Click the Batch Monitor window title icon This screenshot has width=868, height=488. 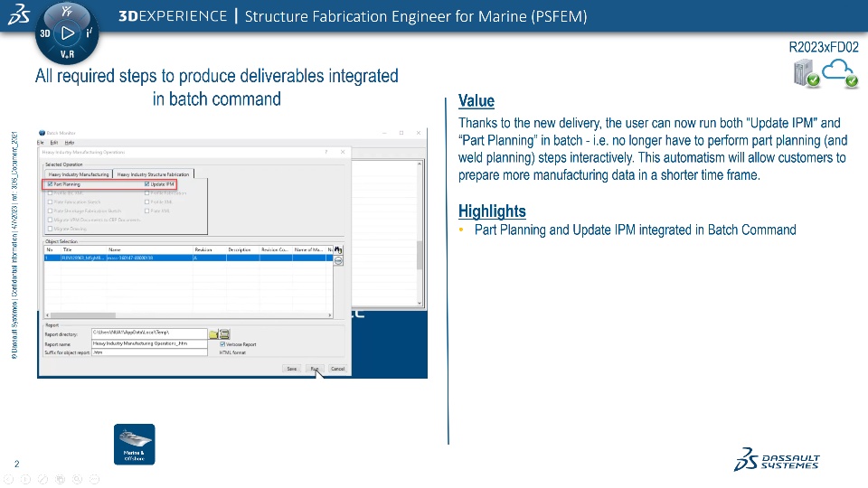point(42,133)
